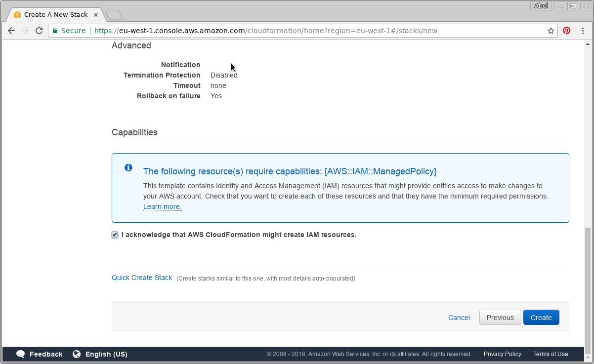Click the Notification label
This screenshot has height=364, width=594.
[x=181, y=65]
